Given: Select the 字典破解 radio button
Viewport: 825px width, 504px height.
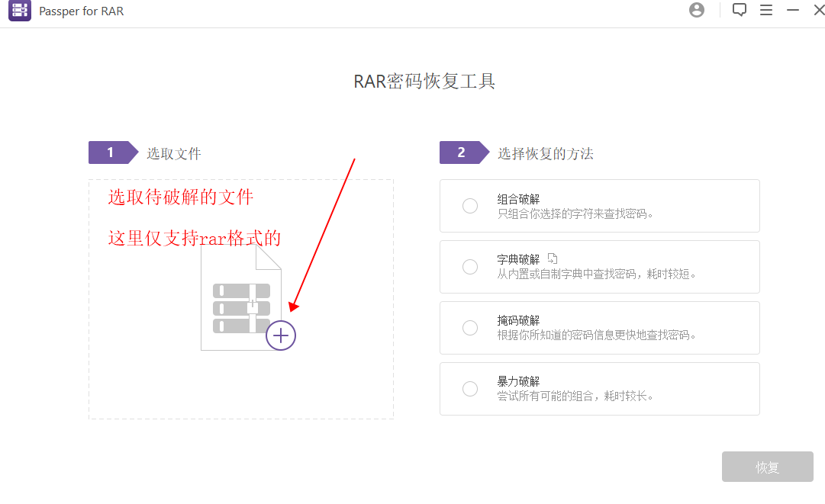Looking at the screenshot, I should click(470, 267).
